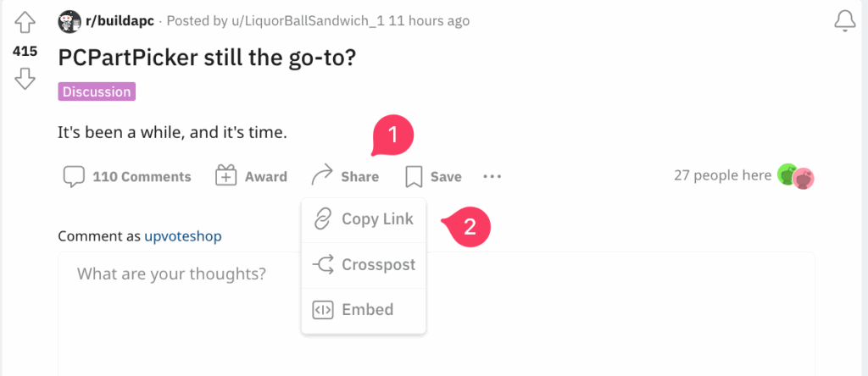Click the Share arrow icon
868x376 pixels.
coord(321,174)
